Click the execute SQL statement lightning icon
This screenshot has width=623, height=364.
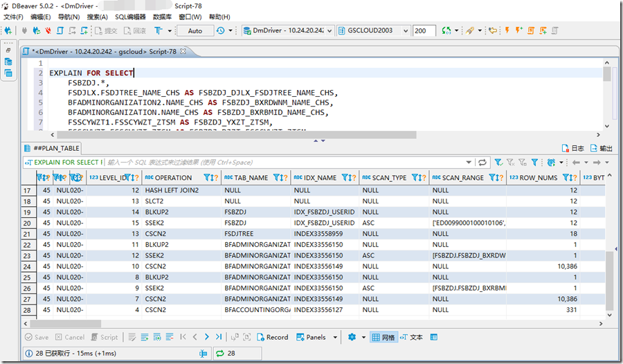507,31
